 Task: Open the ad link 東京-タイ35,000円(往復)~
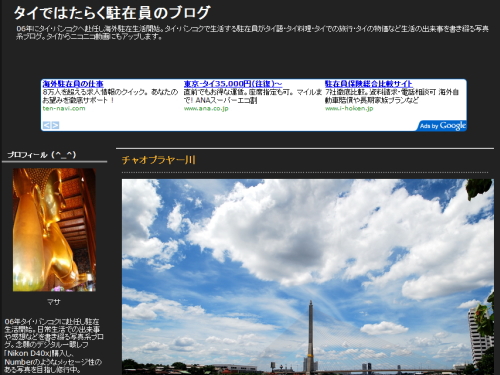click(x=233, y=84)
